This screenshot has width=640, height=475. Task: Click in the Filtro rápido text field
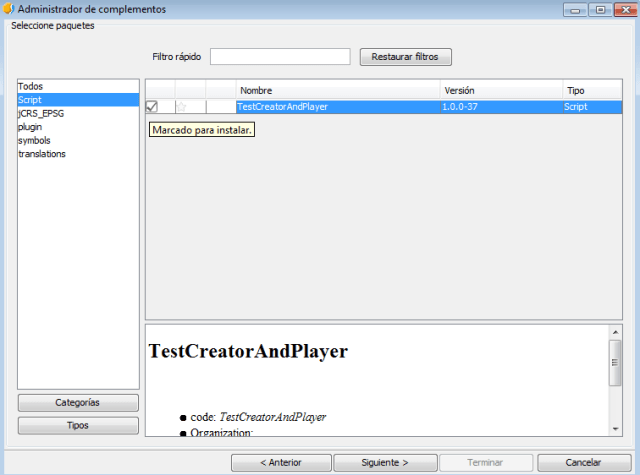280,57
